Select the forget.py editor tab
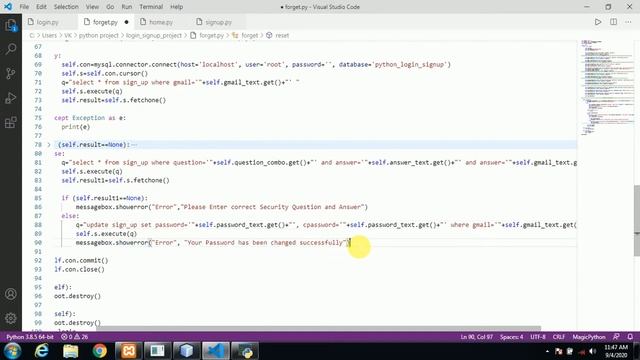The image size is (640, 360). (x=105, y=22)
